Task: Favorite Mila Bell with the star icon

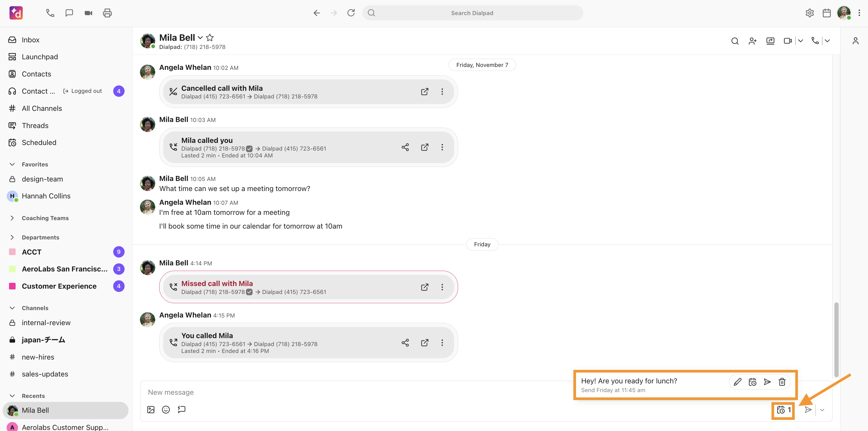Action: pos(209,37)
